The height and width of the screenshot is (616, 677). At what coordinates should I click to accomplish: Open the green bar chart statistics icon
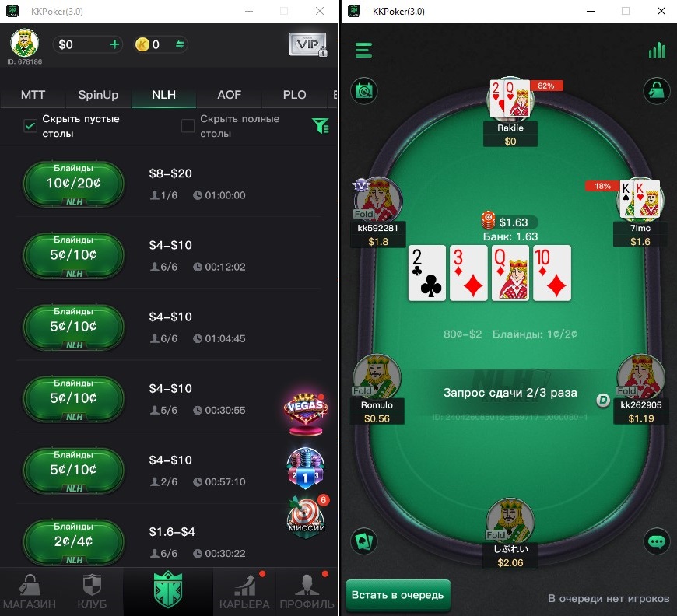click(x=657, y=50)
